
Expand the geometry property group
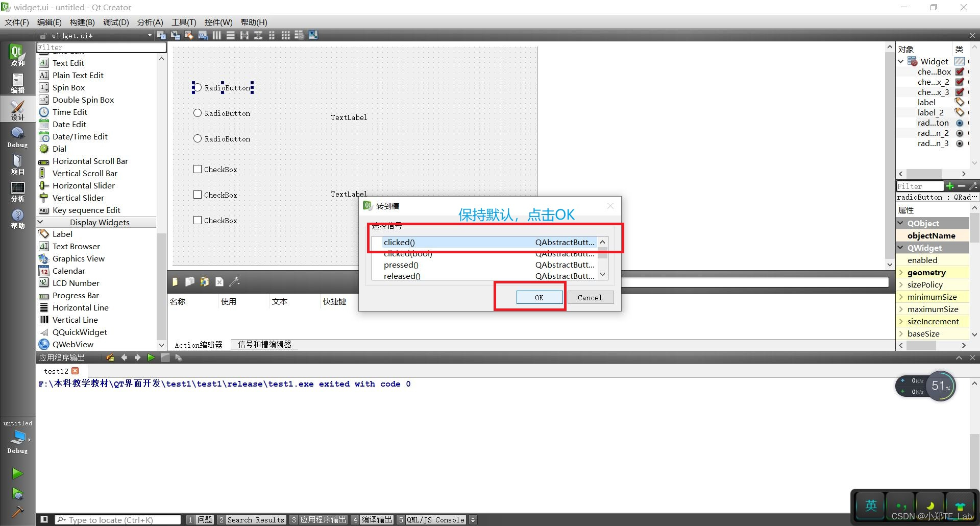click(902, 272)
